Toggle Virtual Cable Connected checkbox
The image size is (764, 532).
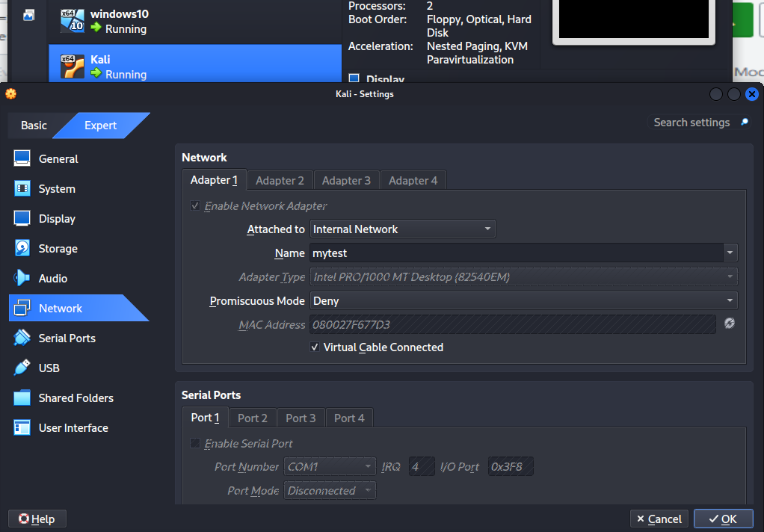tap(315, 347)
